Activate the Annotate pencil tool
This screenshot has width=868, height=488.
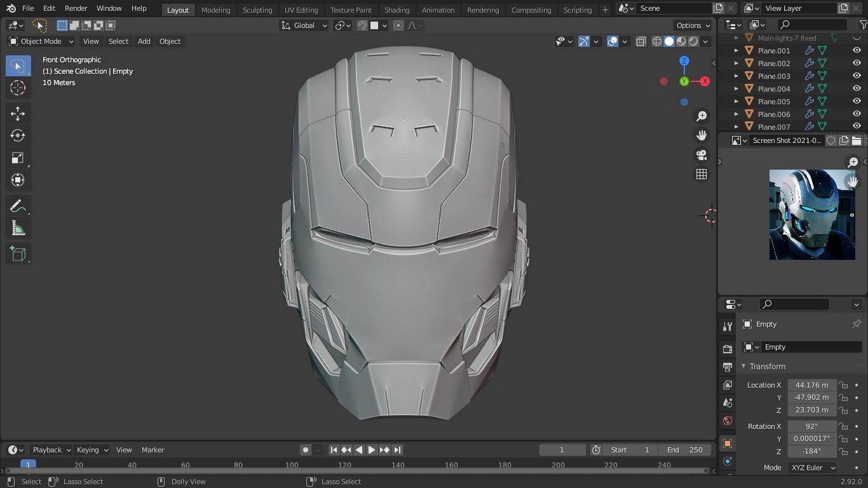(18, 207)
